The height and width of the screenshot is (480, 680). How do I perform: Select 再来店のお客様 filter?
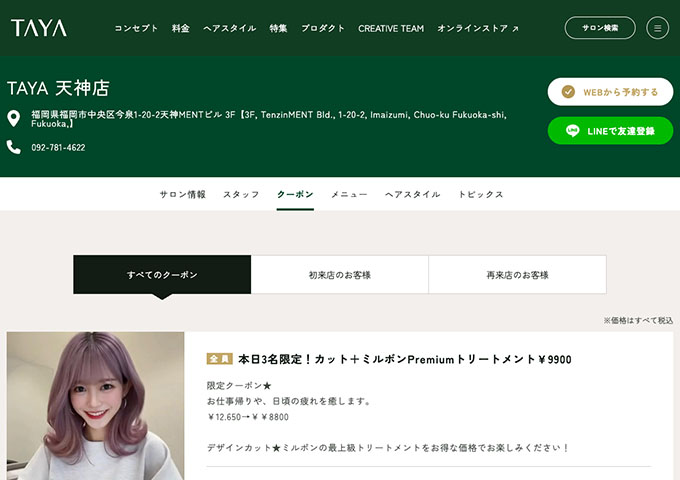[517, 274]
